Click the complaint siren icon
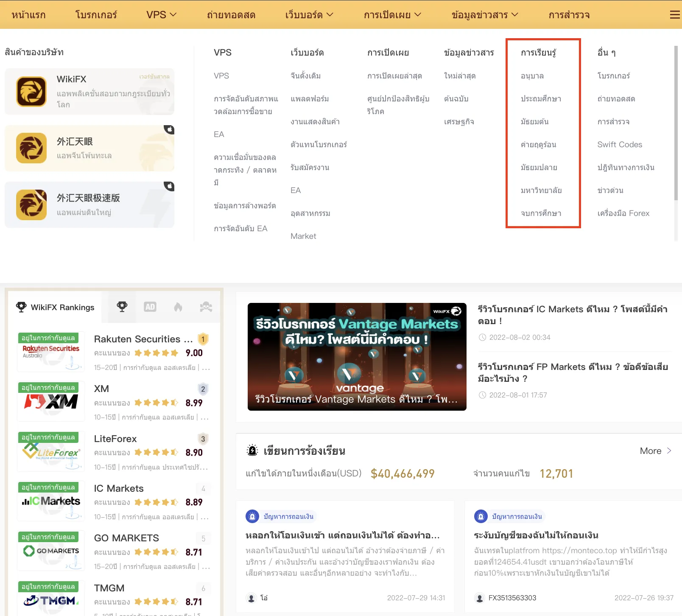 [x=252, y=451]
